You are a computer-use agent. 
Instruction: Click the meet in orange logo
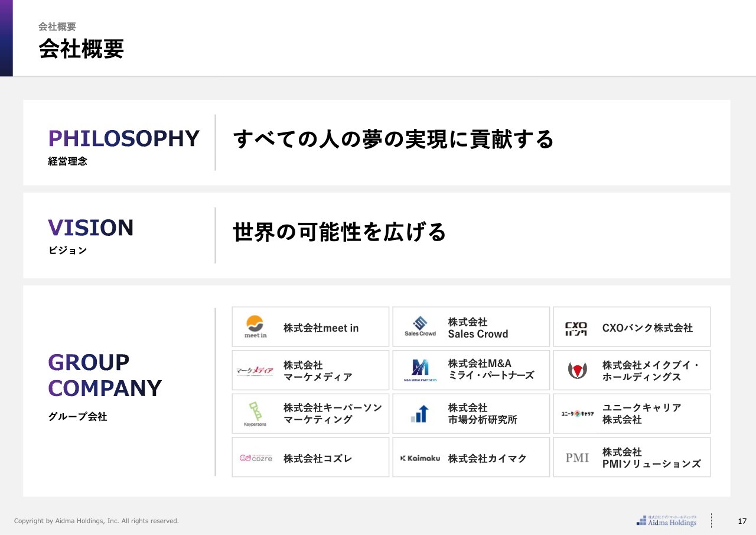click(255, 327)
